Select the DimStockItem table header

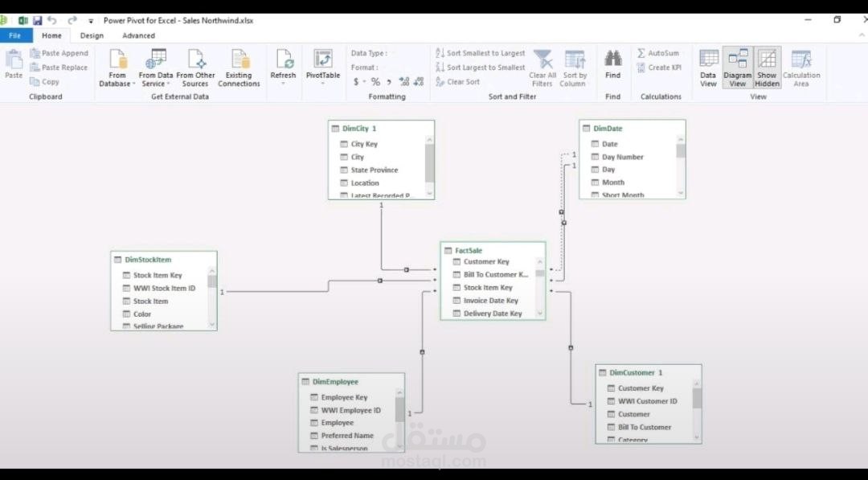point(163,260)
